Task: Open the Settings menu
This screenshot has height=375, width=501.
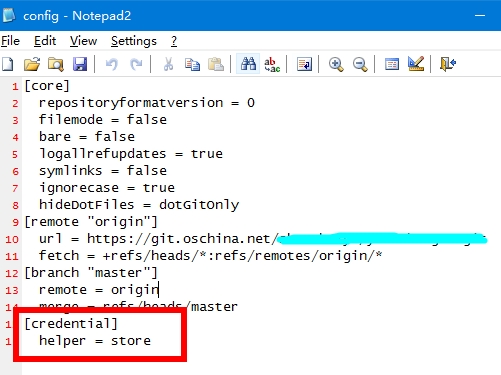Action: tap(134, 41)
